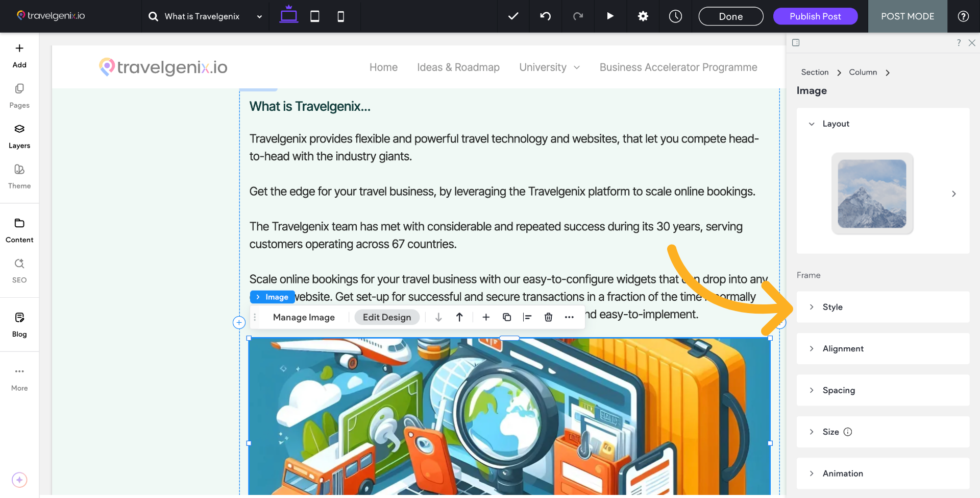The width and height of the screenshot is (980, 498).
Task: Collapse the Layout section
Action: 813,124
